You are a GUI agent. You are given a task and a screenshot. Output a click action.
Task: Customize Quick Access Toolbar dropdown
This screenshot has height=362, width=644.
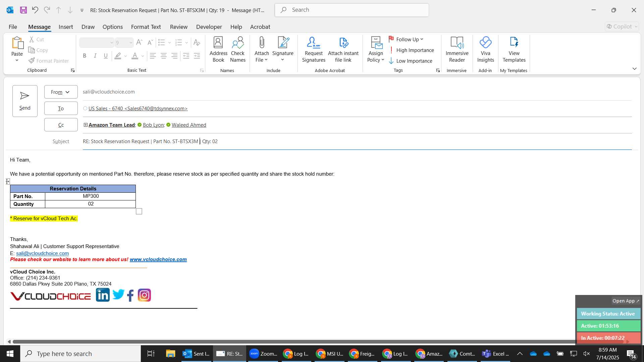(82, 10)
